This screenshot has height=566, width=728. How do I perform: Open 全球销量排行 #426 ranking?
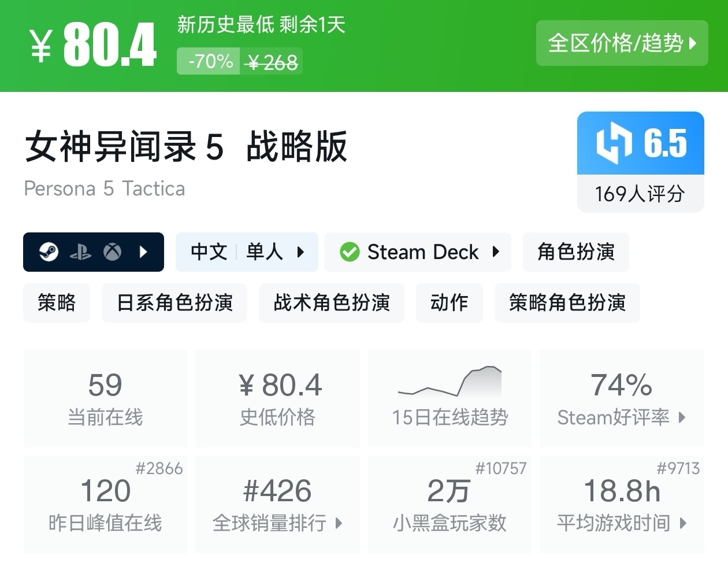pos(277,504)
